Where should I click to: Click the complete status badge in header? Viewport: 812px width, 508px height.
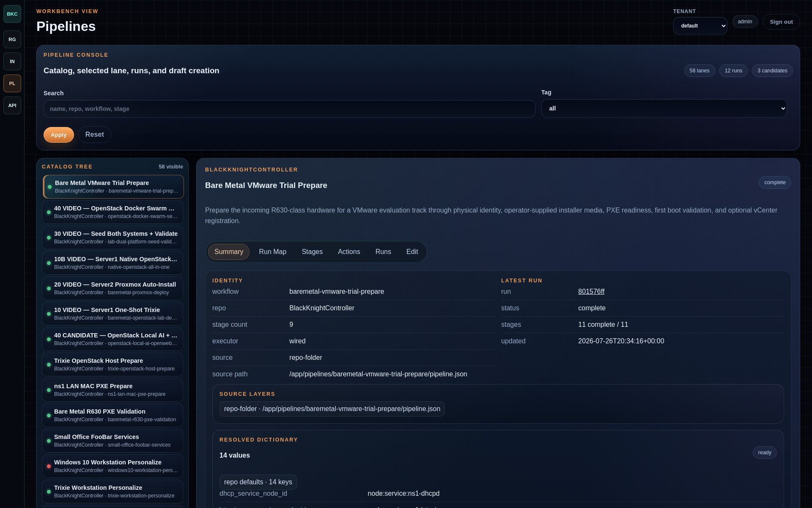775,182
